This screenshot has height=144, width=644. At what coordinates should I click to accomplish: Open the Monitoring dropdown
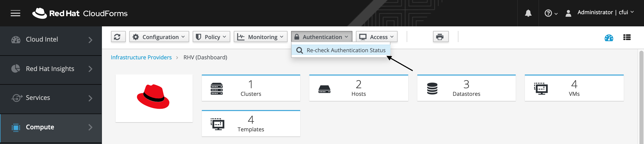tap(260, 37)
